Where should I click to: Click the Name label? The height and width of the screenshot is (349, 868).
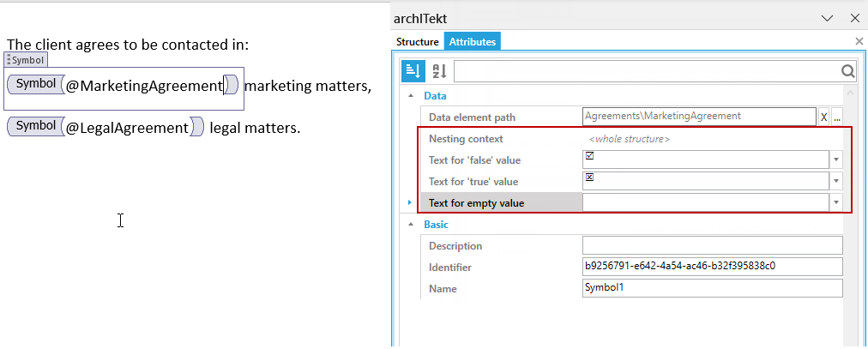443,289
